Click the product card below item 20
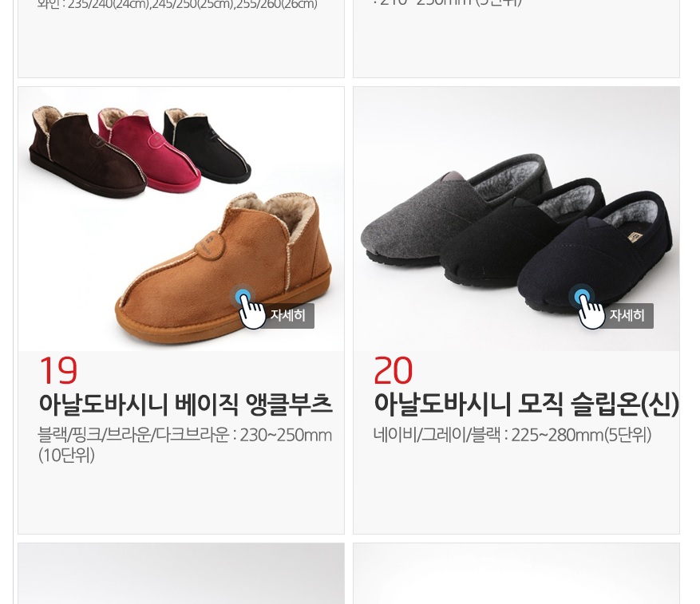This screenshot has height=604, width=700. (516, 573)
